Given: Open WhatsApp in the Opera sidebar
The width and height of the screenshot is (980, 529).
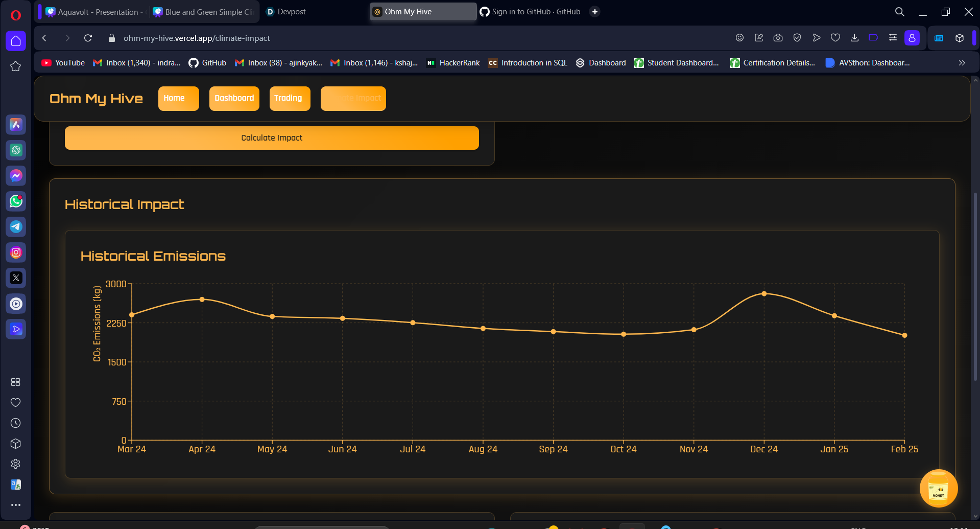Looking at the screenshot, I should tap(16, 201).
